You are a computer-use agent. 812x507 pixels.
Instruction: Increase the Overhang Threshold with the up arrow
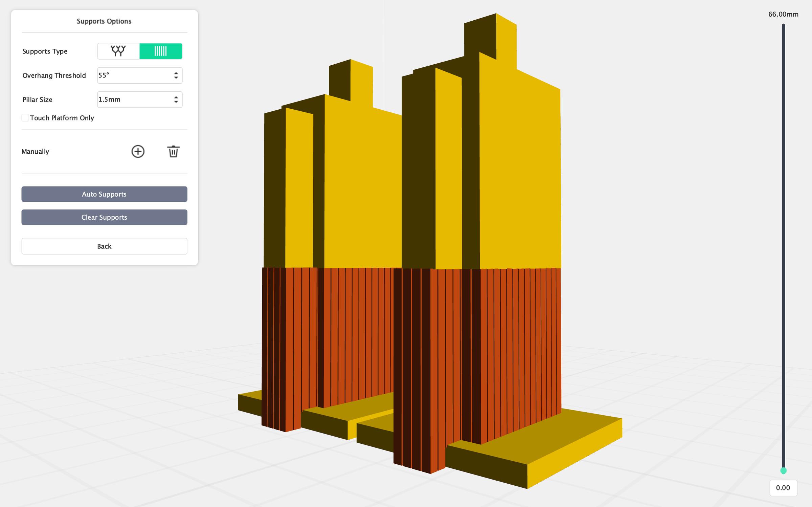(x=176, y=73)
